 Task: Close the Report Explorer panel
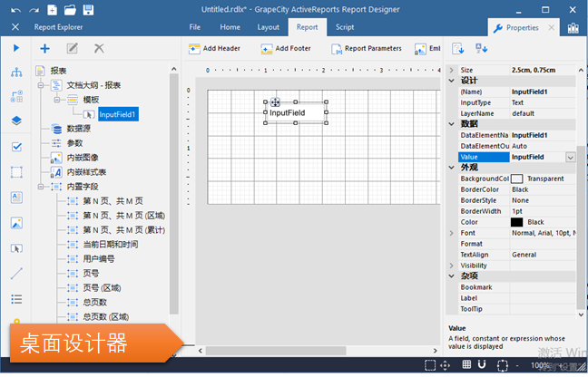pos(15,27)
